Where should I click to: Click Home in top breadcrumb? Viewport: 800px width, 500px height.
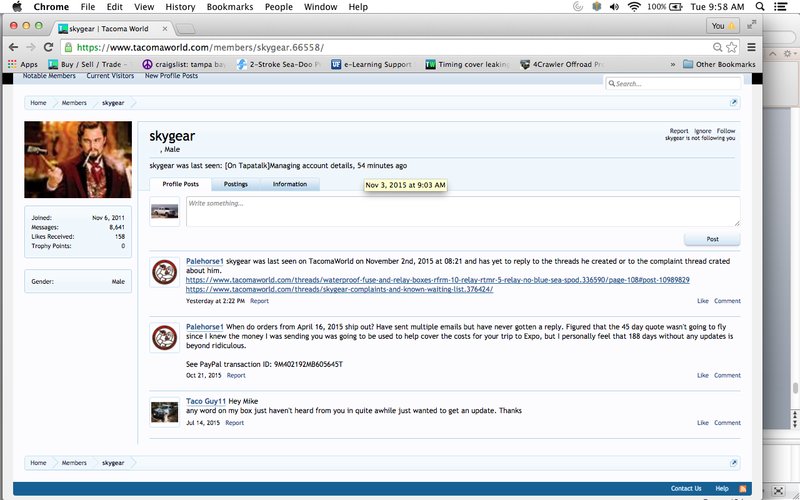pyautogui.click(x=38, y=103)
